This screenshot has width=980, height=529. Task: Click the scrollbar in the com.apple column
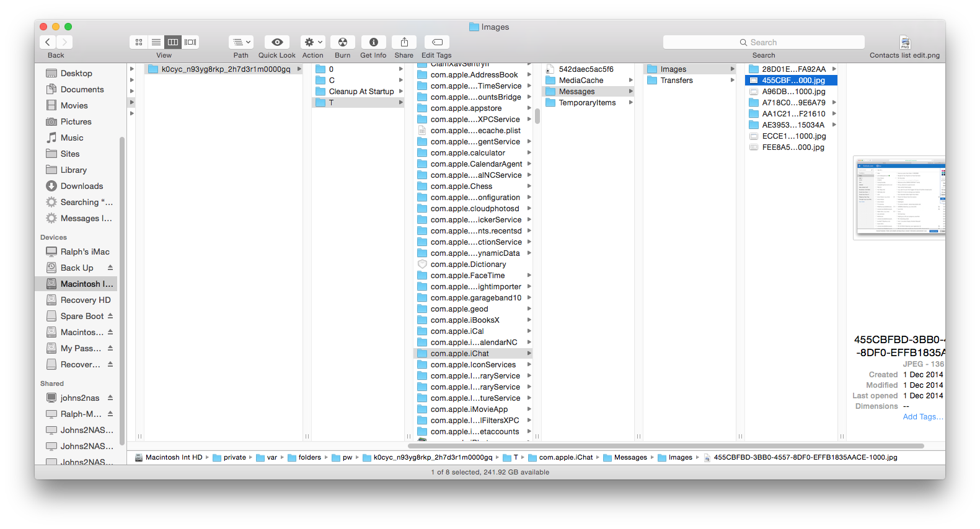click(537, 116)
